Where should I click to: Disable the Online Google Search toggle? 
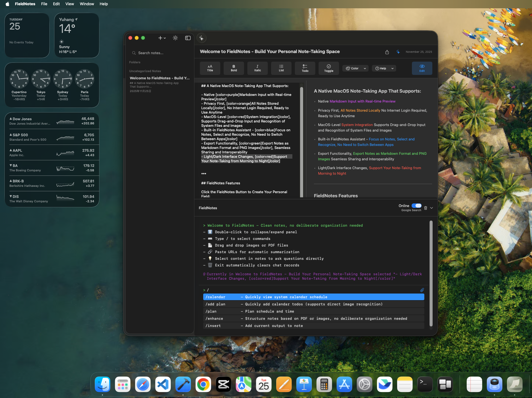417,206
